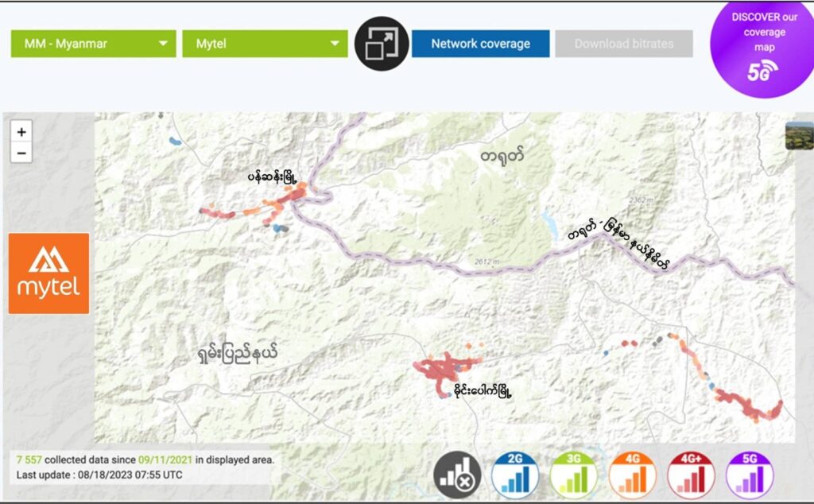Image resolution: width=814 pixels, height=504 pixels.
Task: Zoom out with the minus button
Action: click(21, 153)
